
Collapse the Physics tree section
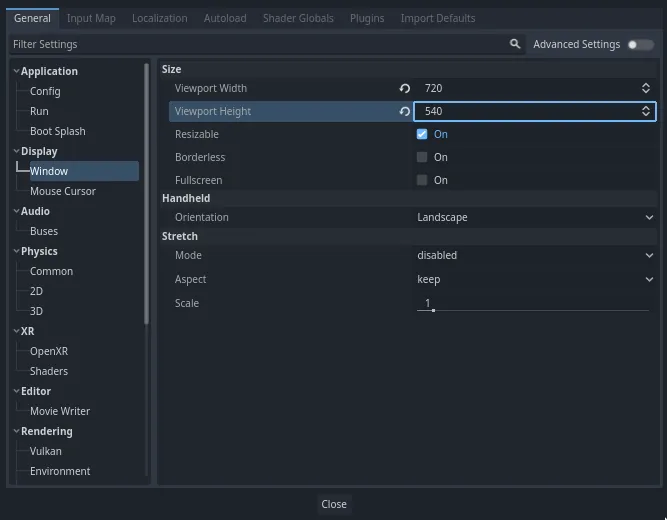click(x=16, y=251)
